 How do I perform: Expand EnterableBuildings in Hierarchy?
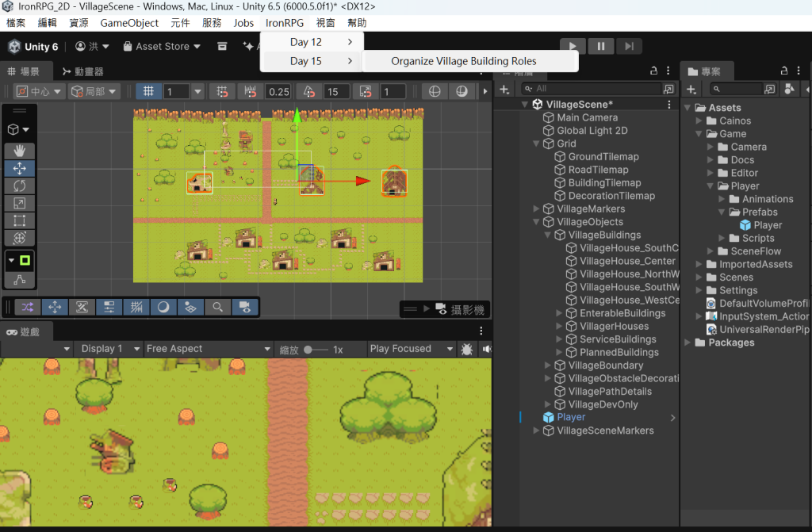click(x=559, y=313)
